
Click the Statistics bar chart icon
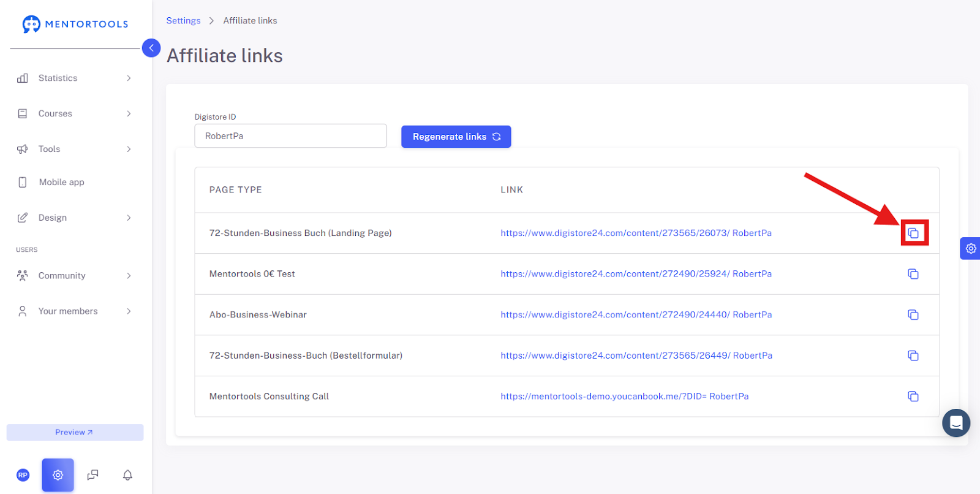point(23,78)
